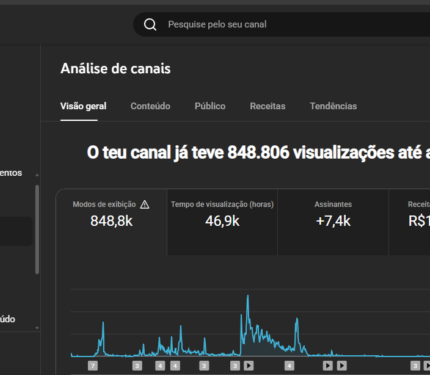
Task: Open the Receita metric card showing R$
Action: click(410, 222)
